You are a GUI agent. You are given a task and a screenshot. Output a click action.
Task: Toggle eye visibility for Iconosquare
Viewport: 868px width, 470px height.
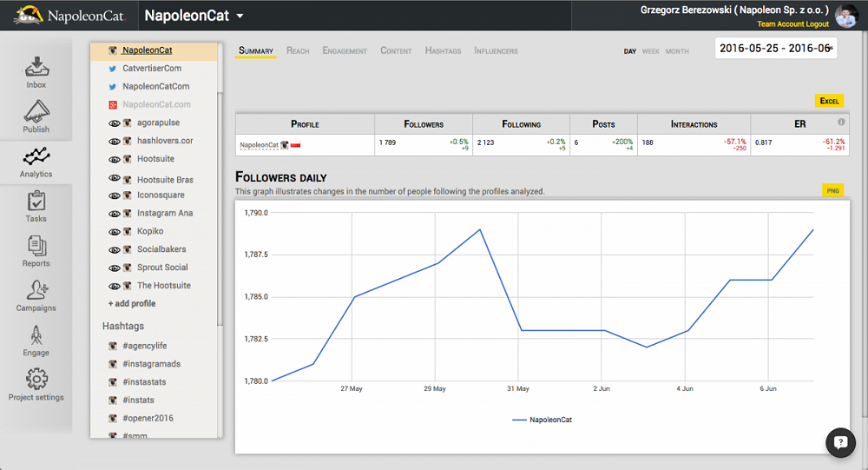click(x=114, y=195)
